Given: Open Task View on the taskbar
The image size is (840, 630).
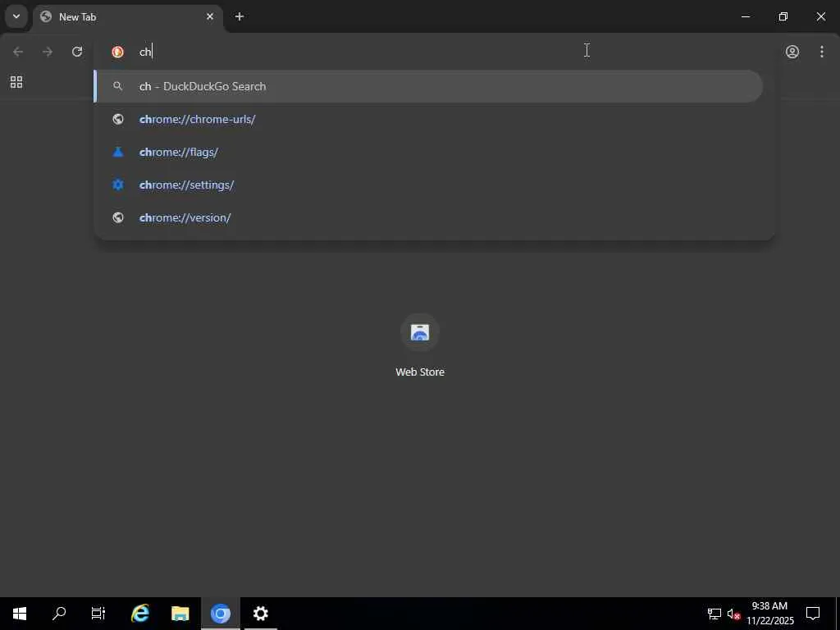Looking at the screenshot, I should (x=98, y=614).
